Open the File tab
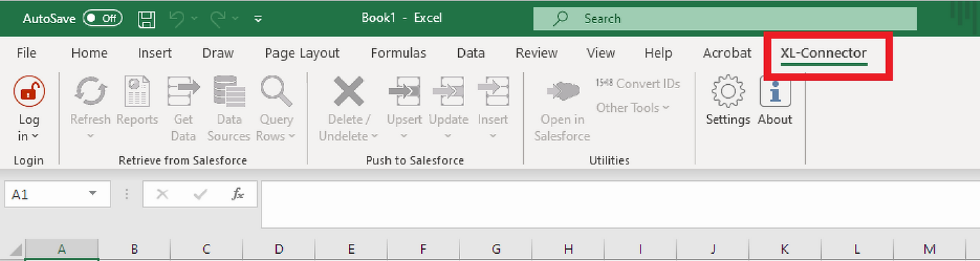The height and width of the screenshot is (261, 980). (26, 53)
